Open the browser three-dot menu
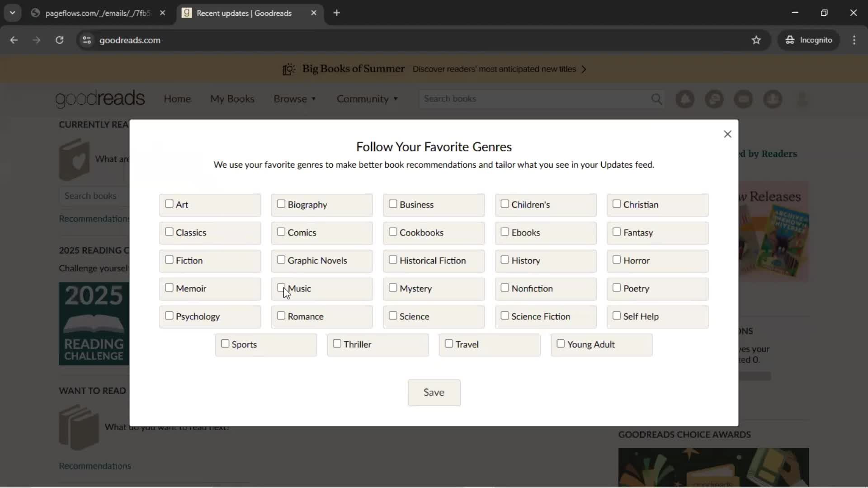This screenshot has height=488, width=868. (854, 40)
